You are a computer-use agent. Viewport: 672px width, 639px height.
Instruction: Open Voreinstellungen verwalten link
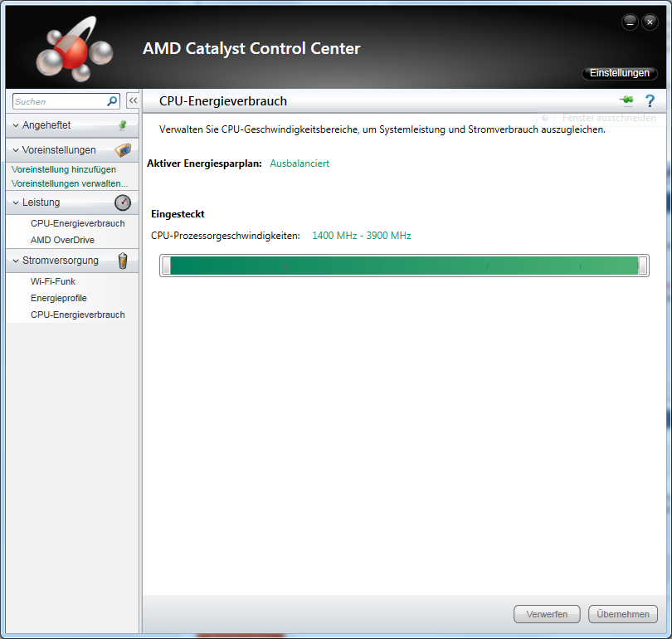click(x=70, y=183)
